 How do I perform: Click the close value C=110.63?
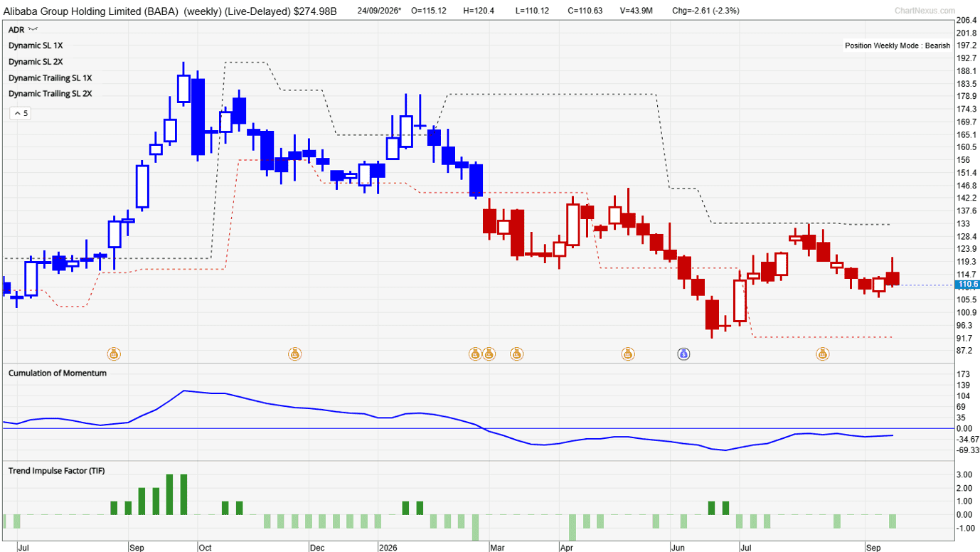(x=585, y=11)
